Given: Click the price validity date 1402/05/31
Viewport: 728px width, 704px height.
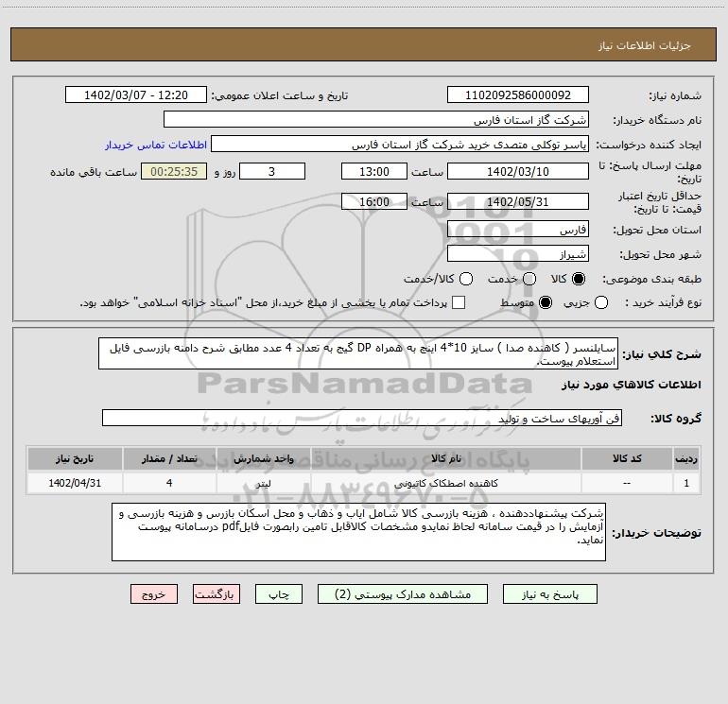Looking at the screenshot, I should click(518, 202).
